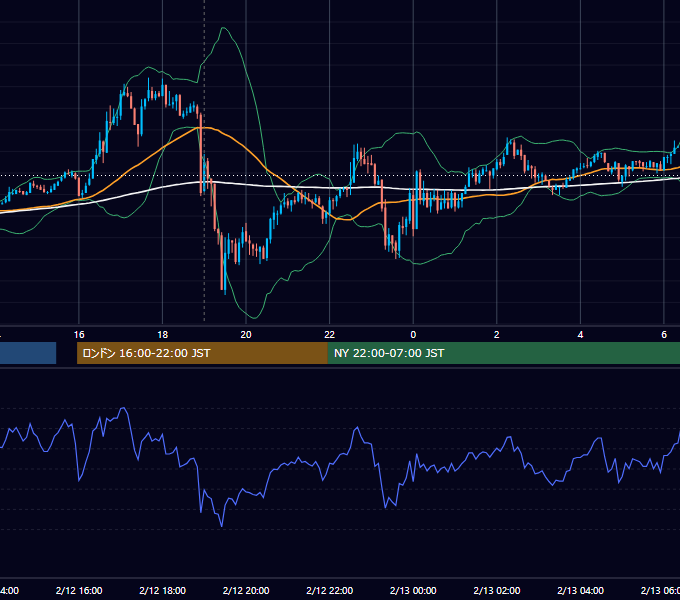Image resolution: width=680 pixels, height=600 pixels.
Task: Select the NY 22:00-07:00 JST session bar
Action: tap(503, 353)
